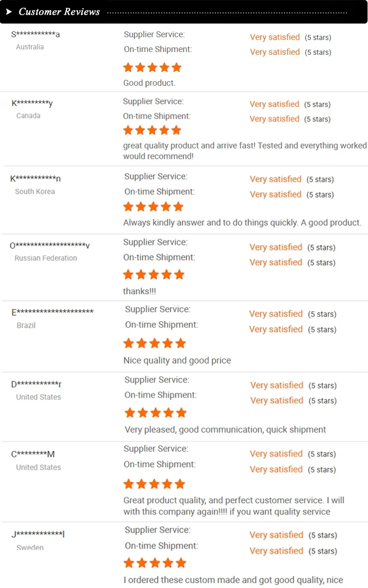The width and height of the screenshot is (368, 588).
Task: Click 'Nice quality and good price' comment
Action: point(177,361)
